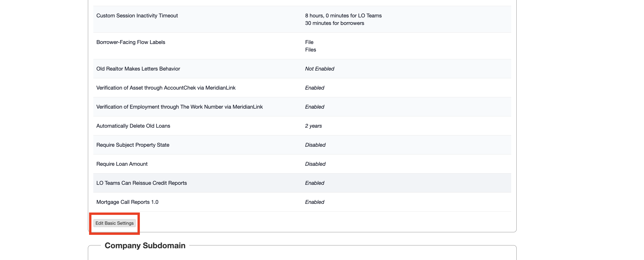Click the Enabled value for Mortgage Call Reports
Screen dimensions: 644x260
(x=314, y=202)
